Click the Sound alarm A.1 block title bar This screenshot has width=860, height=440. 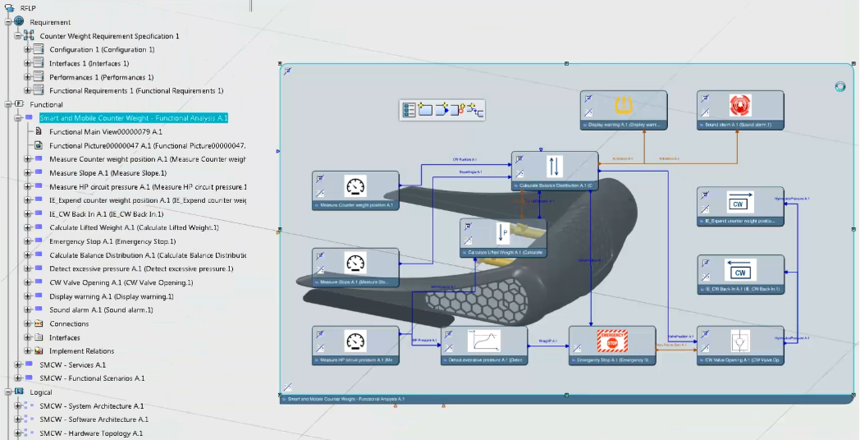(x=740, y=125)
